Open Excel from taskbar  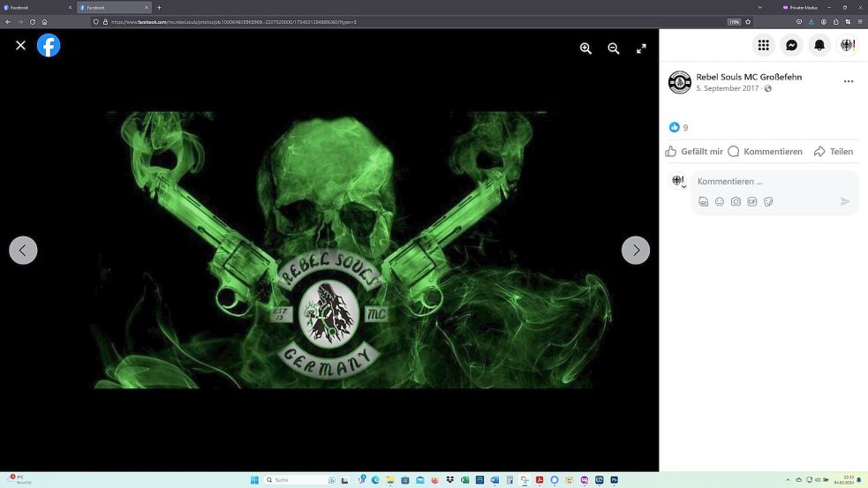(x=465, y=480)
